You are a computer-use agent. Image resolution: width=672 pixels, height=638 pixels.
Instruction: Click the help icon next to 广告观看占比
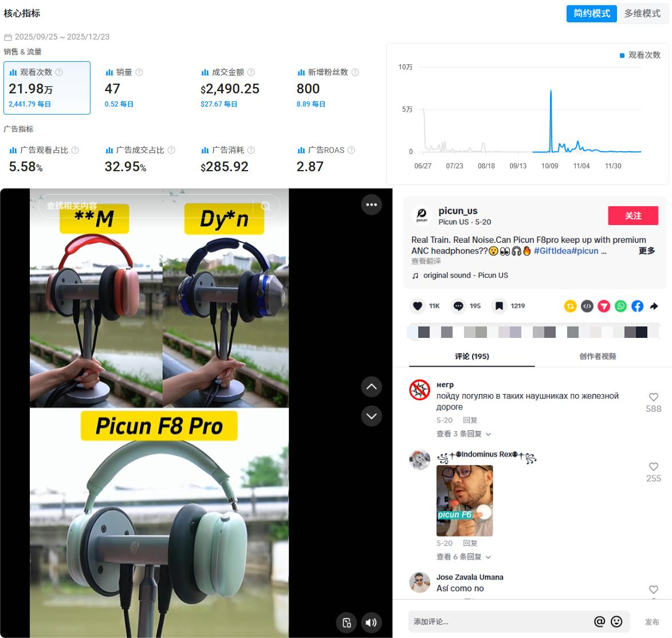(x=75, y=150)
